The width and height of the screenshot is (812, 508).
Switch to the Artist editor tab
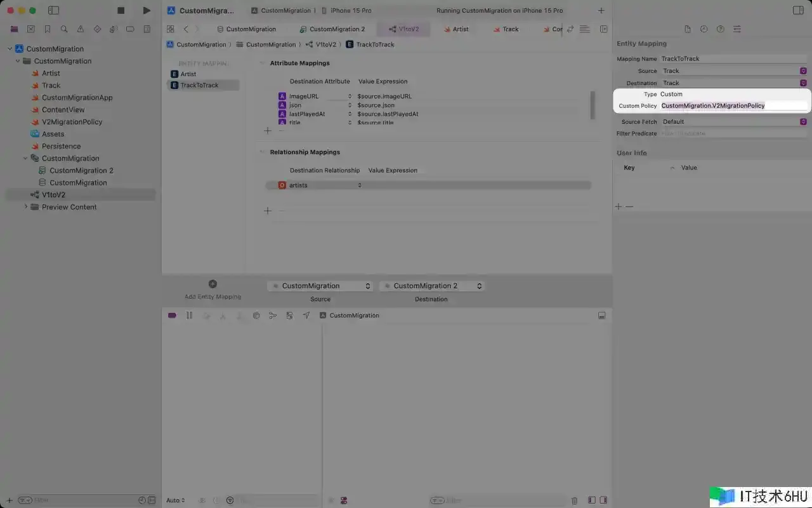455,29
